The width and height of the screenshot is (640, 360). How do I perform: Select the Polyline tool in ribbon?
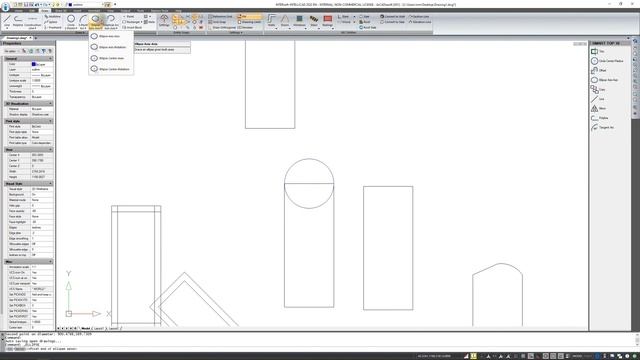[x=18, y=22]
